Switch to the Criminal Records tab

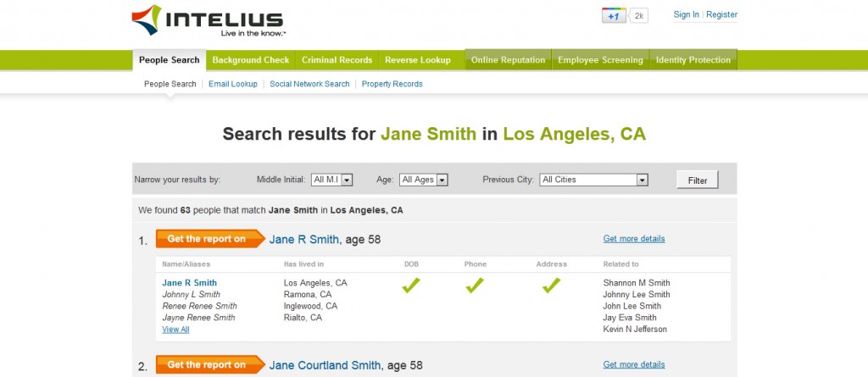coord(337,60)
